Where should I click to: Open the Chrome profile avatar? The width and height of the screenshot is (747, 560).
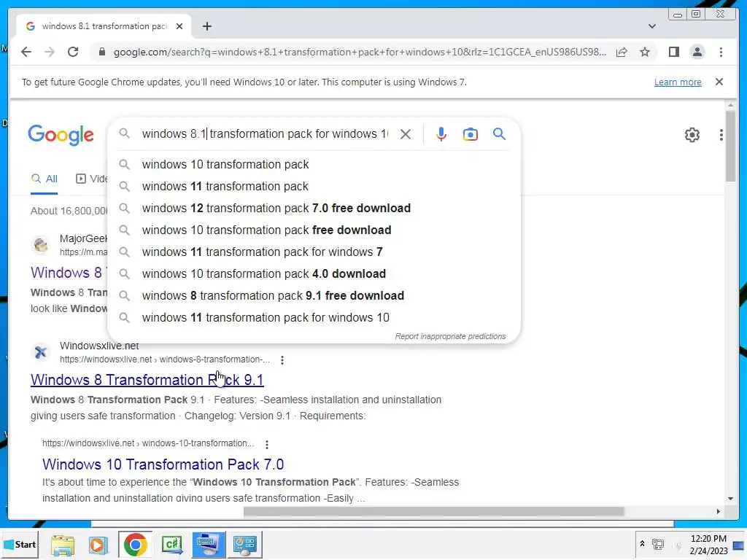(x=697, y=52)
